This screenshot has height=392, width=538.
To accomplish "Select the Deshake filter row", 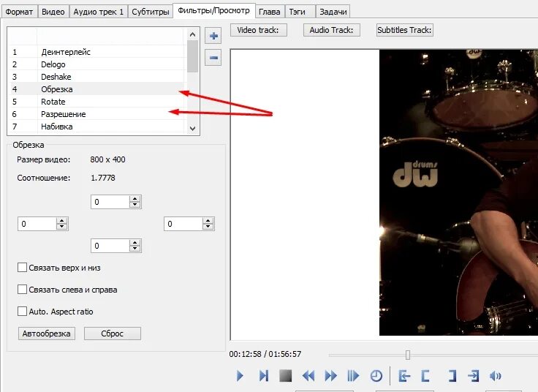I will click(x=97, y=77).
